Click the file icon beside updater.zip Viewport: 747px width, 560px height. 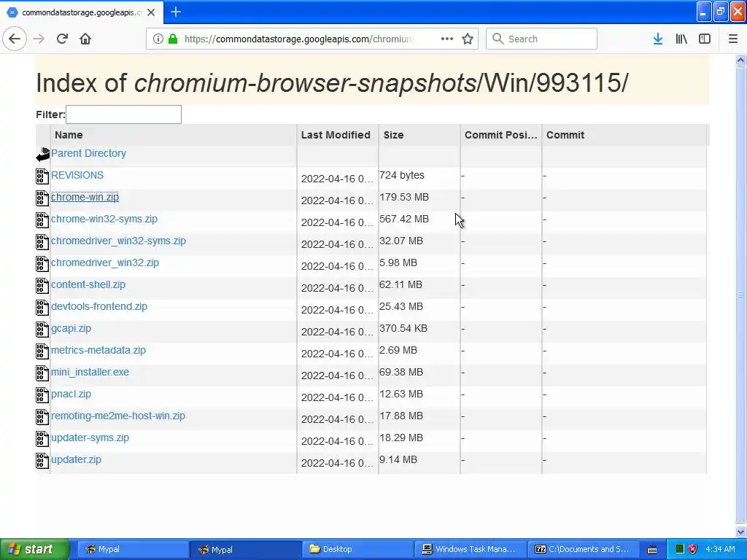(42, 461)
